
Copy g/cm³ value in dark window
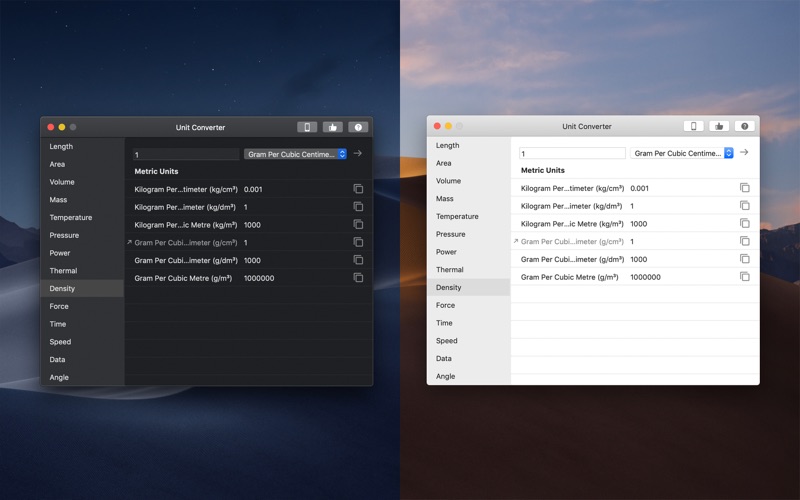tap(358, 242)
